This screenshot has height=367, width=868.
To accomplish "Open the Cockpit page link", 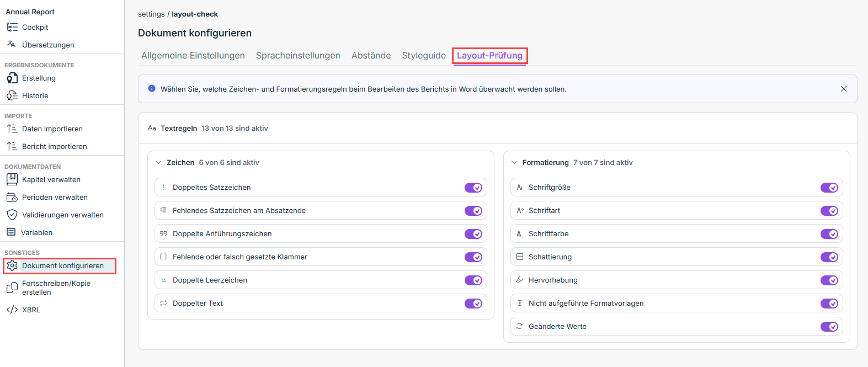I will coord(35,27).
